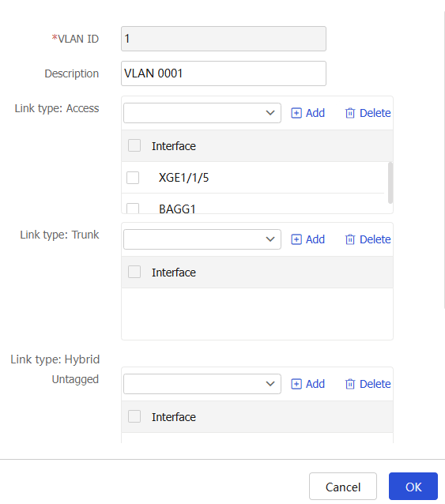
Task: Select all Access interfaces via header checkbox
Action: tap(134, 145)
